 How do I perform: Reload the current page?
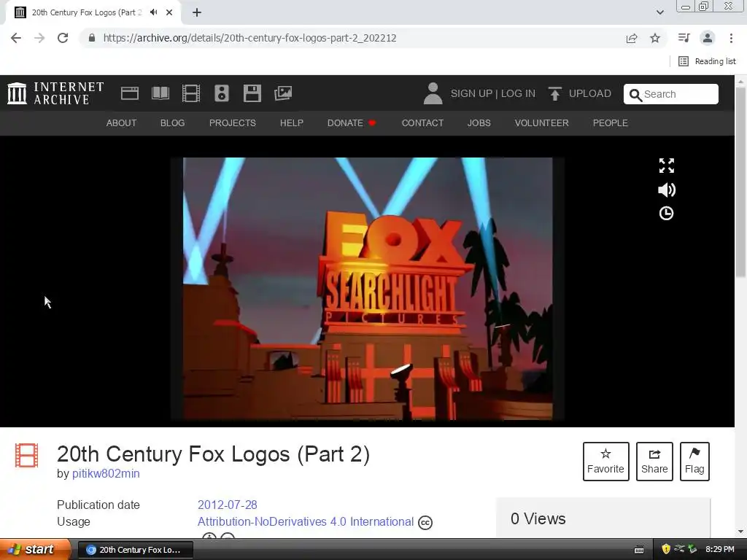(63, 38)
